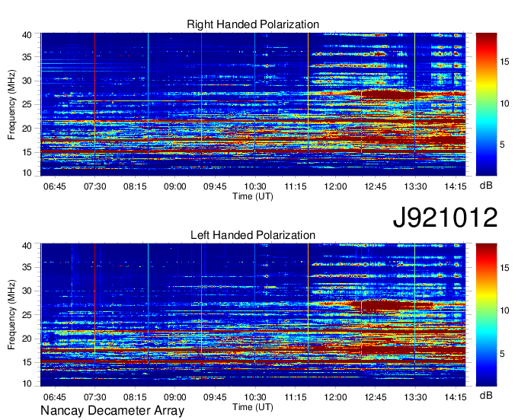The height and width of the screenshot is (420, 518).
Task: Click "Time (UT)" axis label below Left Handed plot
Action: [253, 407]
